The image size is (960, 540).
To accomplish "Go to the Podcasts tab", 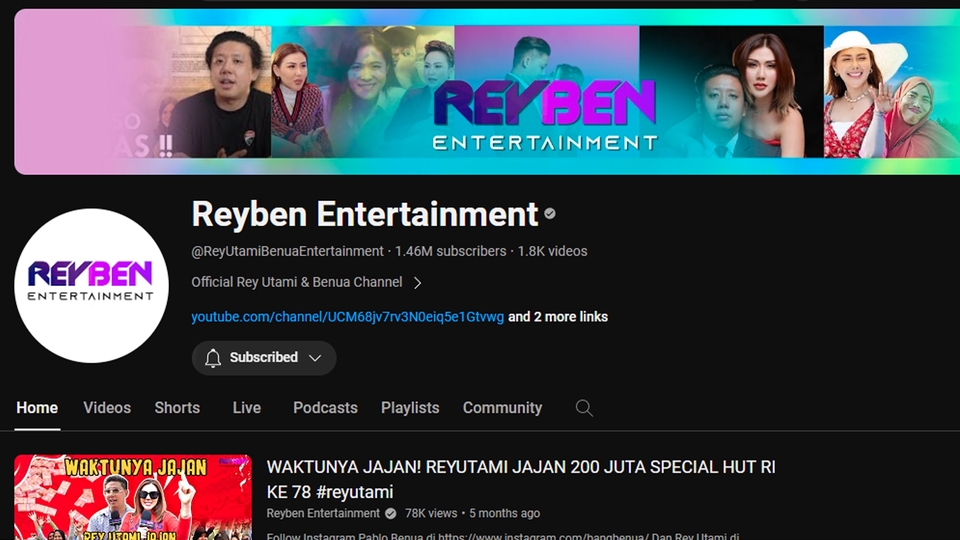I will point(325,408).
